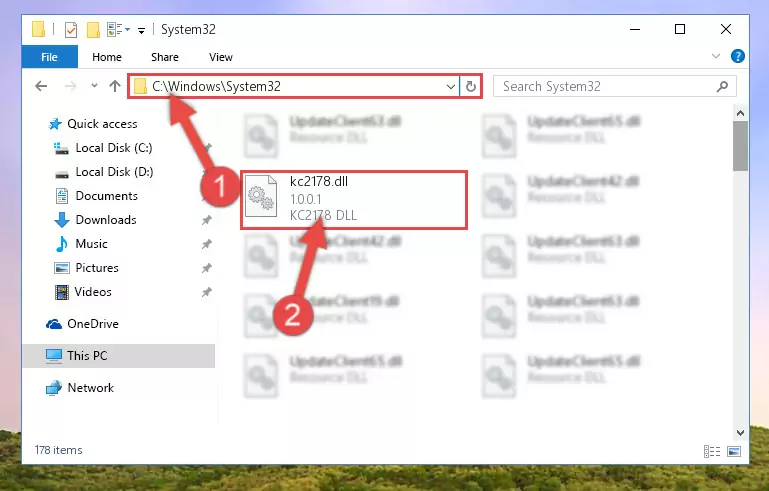Click New folder icon in title bar
769x491 pixels.
(x=93, y=29)
